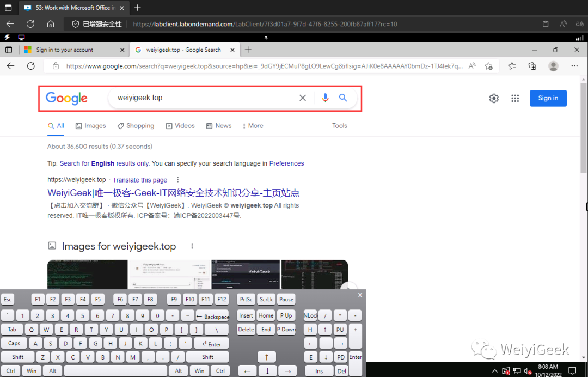Click the lab lightning bolt icon
The width and height of the screenshot is (588, 377).
pos(7,38)
